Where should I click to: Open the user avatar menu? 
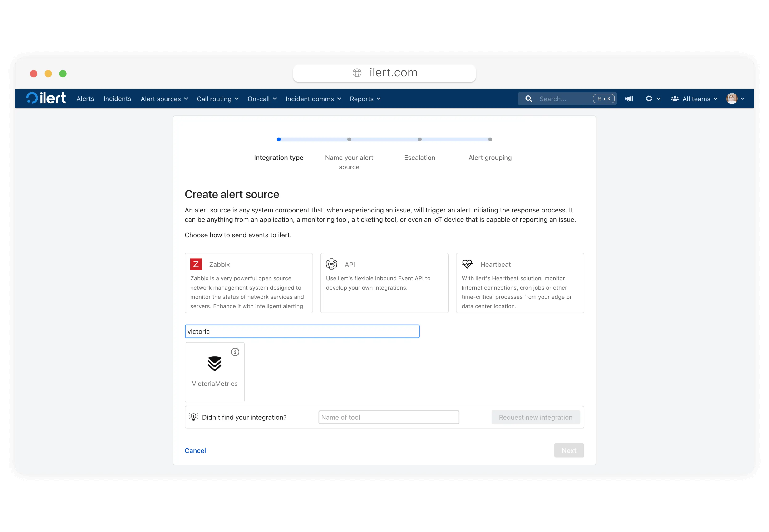tap(732, 99)
